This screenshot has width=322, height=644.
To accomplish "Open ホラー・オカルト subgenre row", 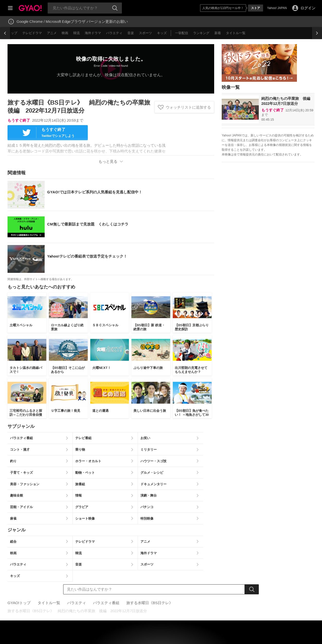I will click(105, 461).
